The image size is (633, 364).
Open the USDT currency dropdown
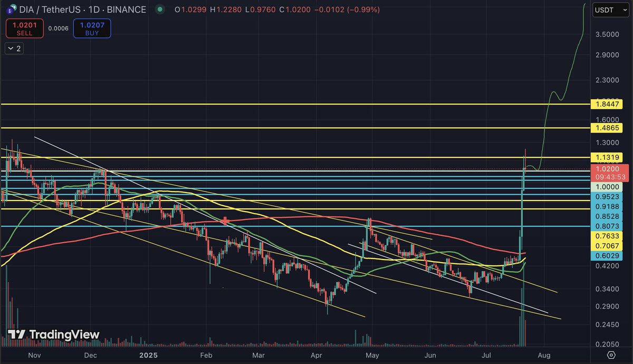[x=610, y=9]
